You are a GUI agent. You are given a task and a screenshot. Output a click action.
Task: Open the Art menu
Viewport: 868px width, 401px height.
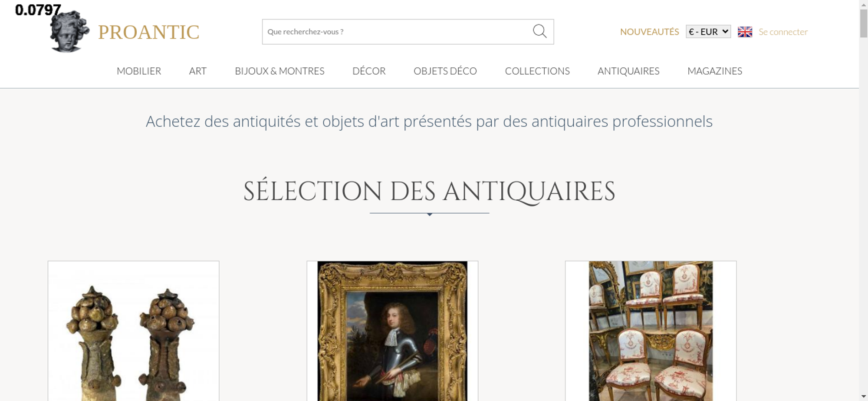pyautogui.click(x=198, y=71)
